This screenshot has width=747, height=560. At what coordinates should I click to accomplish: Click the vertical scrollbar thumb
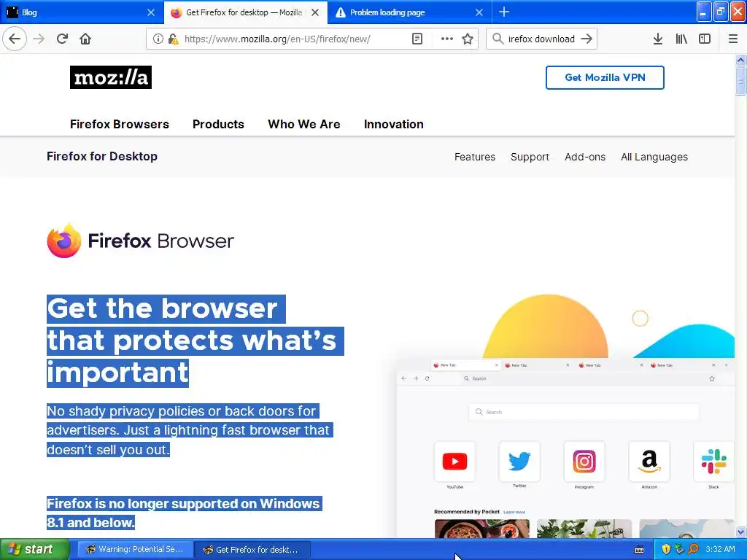[740, 81]
